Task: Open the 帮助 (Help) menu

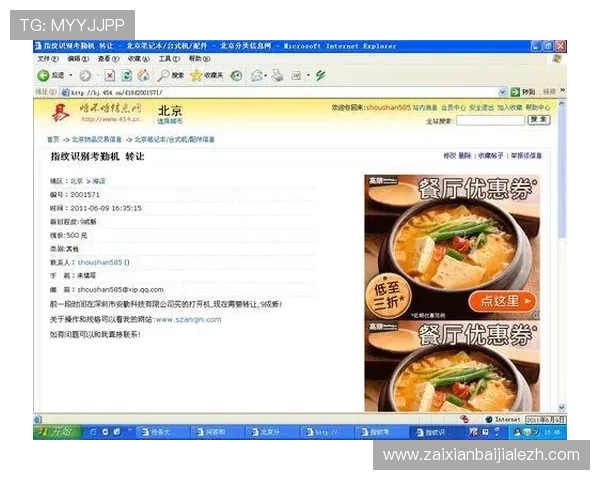Action: click(x=199, y=59)
